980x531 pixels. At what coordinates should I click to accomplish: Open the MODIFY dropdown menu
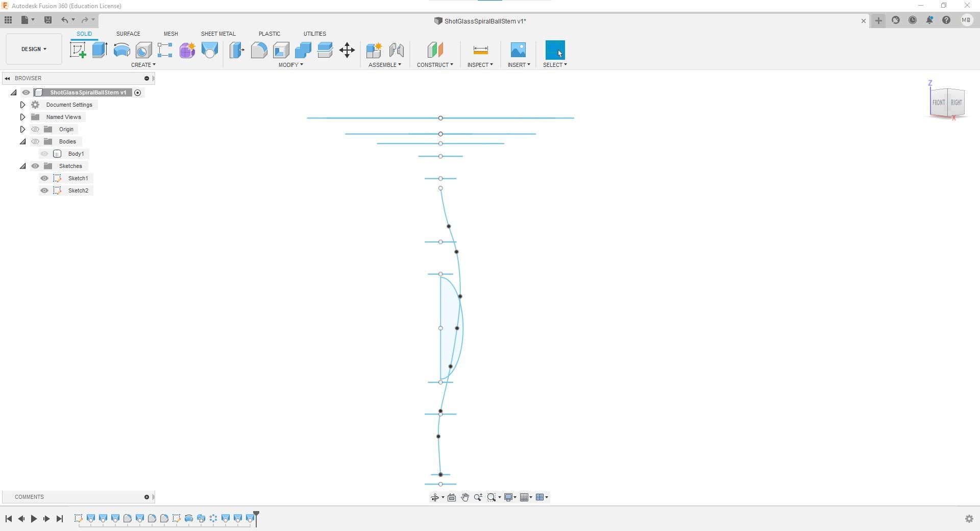pyautogui.click(x=291, y=65)
